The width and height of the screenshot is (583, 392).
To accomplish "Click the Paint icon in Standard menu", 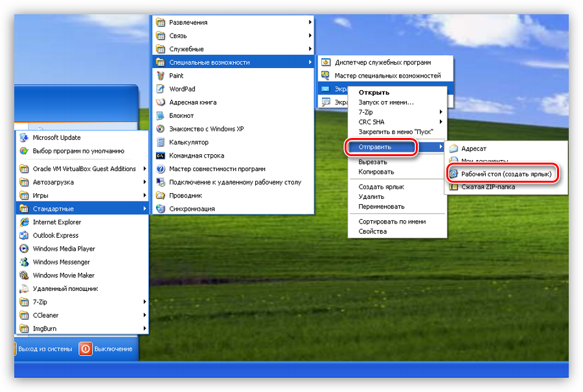I will pyautogui.click(x=161, y=76).
